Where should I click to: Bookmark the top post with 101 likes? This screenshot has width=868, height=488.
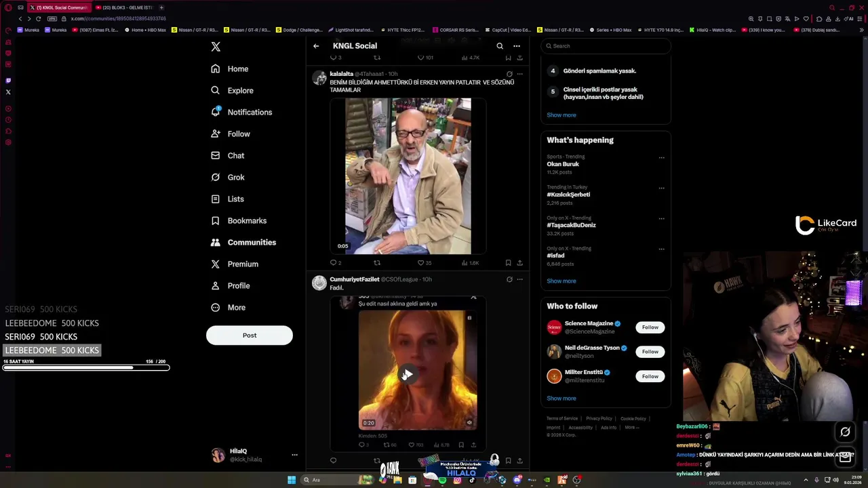[x=508, y=58]
